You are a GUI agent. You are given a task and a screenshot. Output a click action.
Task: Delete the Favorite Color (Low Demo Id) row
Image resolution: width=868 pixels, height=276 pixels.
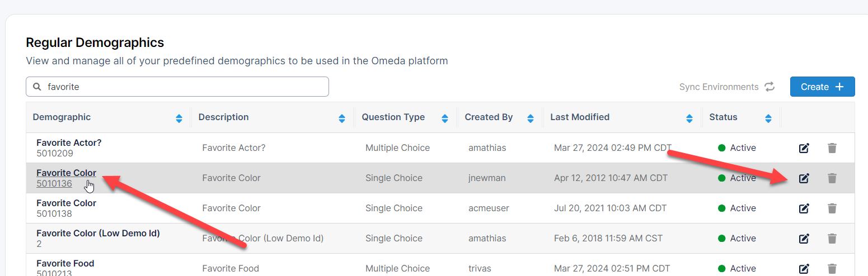832,239
